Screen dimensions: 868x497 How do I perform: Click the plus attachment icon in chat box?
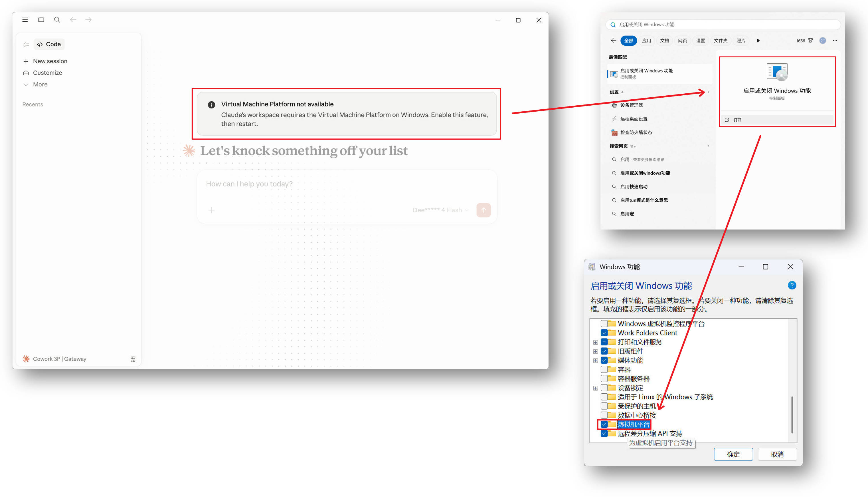coord(211,210)
